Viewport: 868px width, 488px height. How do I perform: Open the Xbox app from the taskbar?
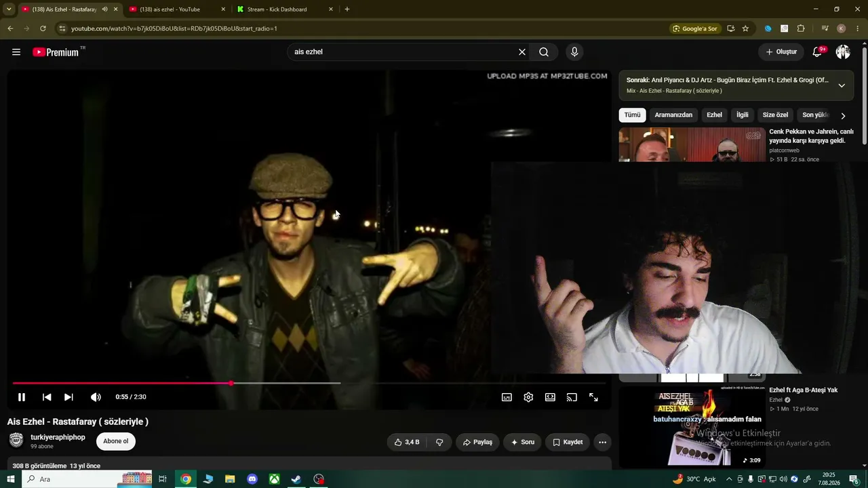(274, 479)
